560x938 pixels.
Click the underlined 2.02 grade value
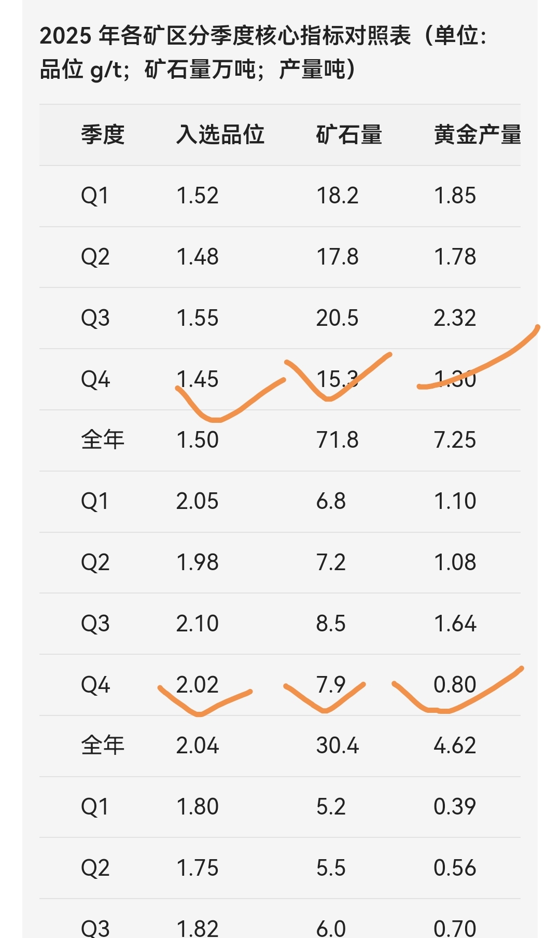click(x=198, y=685)
